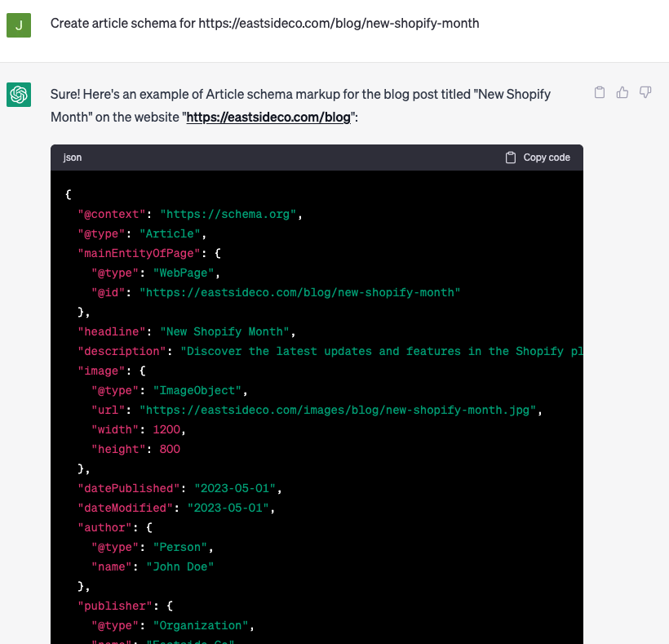
Task: Mark the response with thumbs down
Action: click(x=645, y=92)
